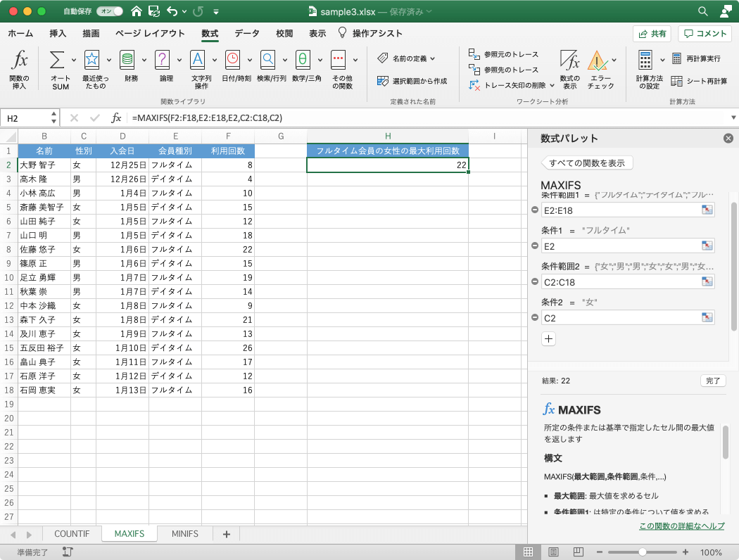Close the 数式パレット panel

(728, 138)
